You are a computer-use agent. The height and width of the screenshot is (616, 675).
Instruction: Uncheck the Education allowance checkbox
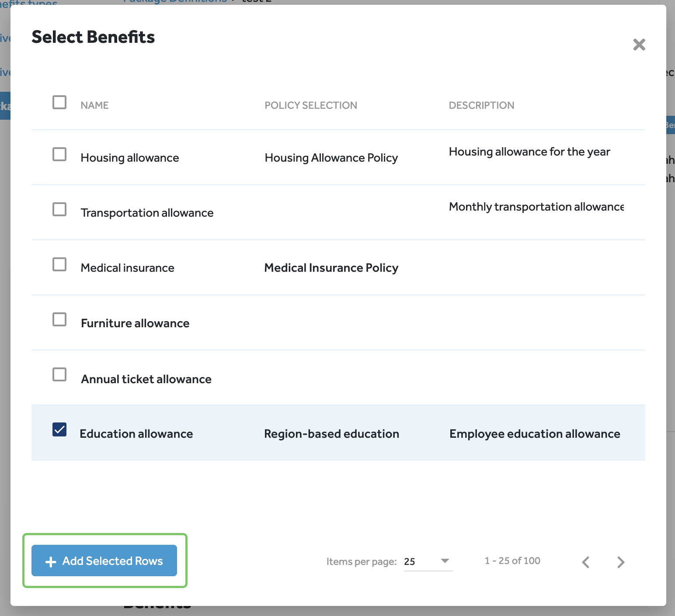click(59, 429)
